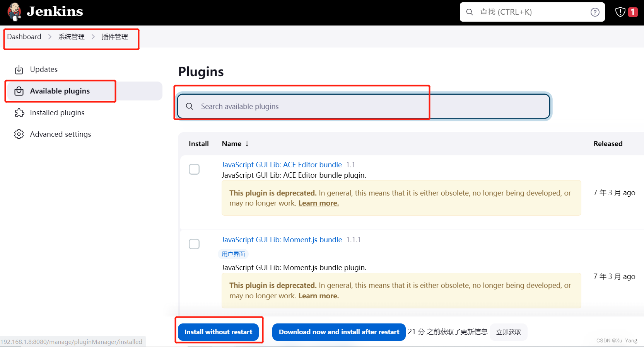Open JavaScript GUI Lib: ACE Editor bundle link

282,165
